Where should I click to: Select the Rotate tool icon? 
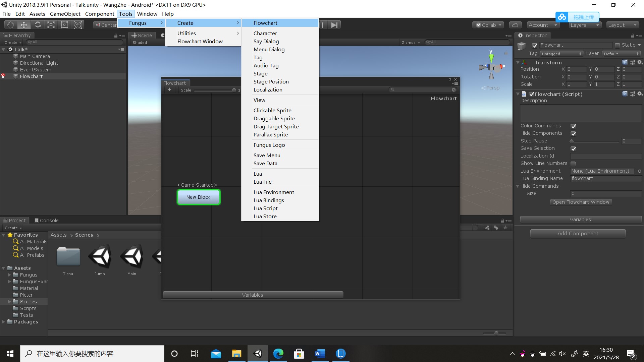click(x=38, y=25)
